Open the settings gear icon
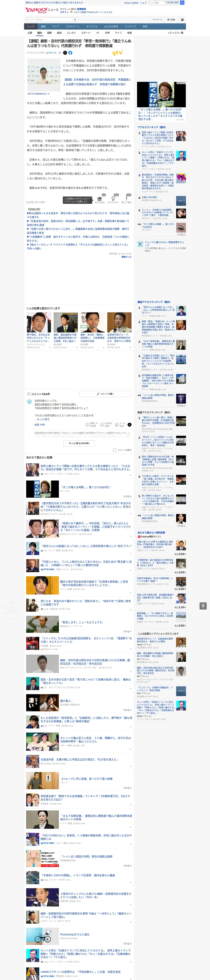The image size is (210, 980). point(182,20)
